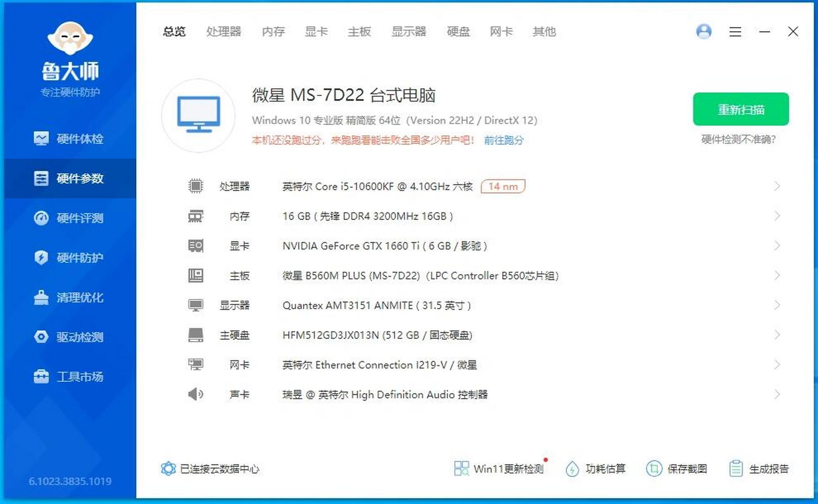Screen dimensions: 818x504
Task: Click 微星 B560M PLUS motherboard text
Action: tap(420, 276)
